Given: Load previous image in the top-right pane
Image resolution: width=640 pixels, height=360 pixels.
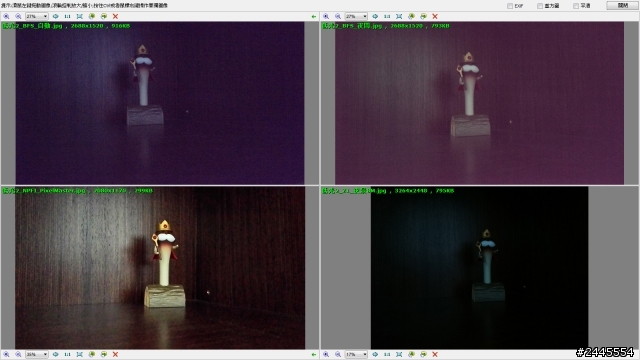Looking at the screenshot, I should (x=411, y=16).
